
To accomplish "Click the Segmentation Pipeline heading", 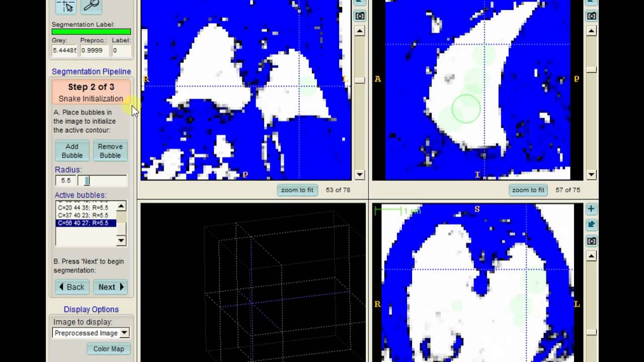I will point(91,71).
